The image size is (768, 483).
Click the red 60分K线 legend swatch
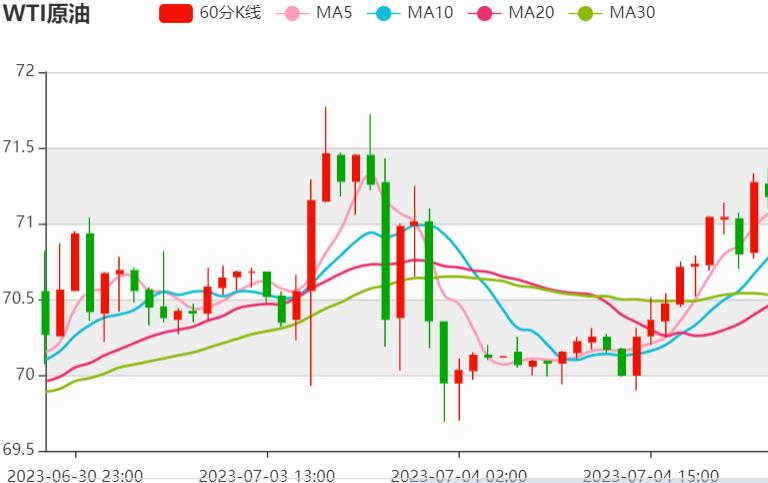tap(176, 13)
